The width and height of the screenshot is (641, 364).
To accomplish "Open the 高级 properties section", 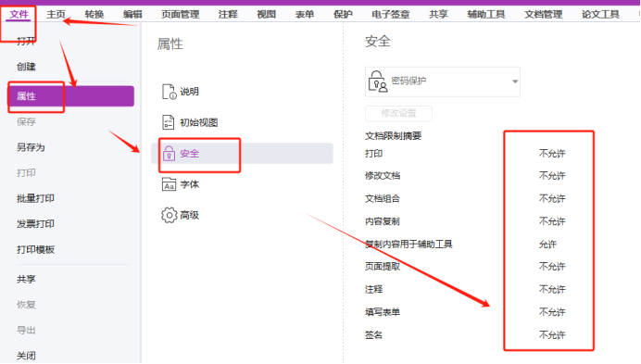I will click(189, 216).
